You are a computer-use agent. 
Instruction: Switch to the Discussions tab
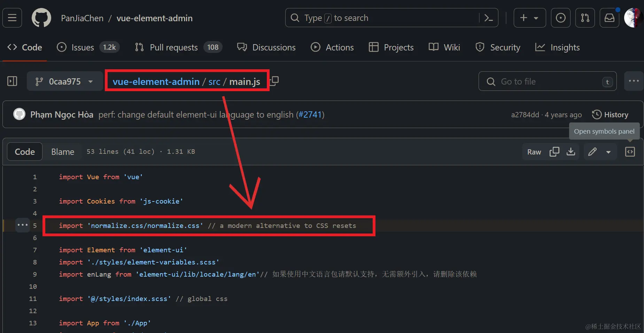266,47
